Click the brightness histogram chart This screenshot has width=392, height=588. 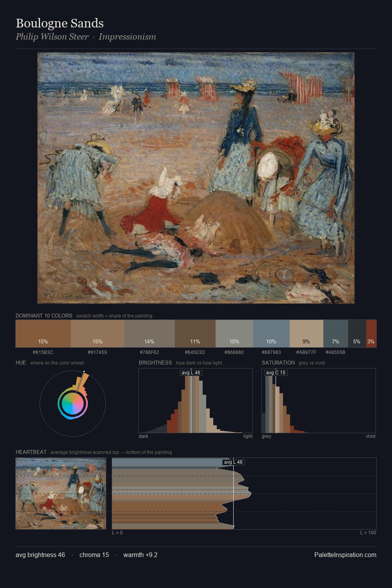pyautogui.click(x=196, y=401)
